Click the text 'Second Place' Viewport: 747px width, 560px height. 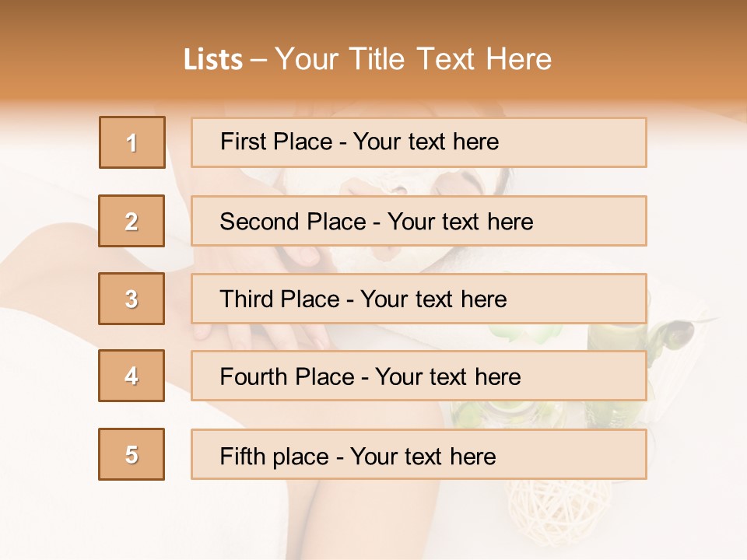point(293,222)
